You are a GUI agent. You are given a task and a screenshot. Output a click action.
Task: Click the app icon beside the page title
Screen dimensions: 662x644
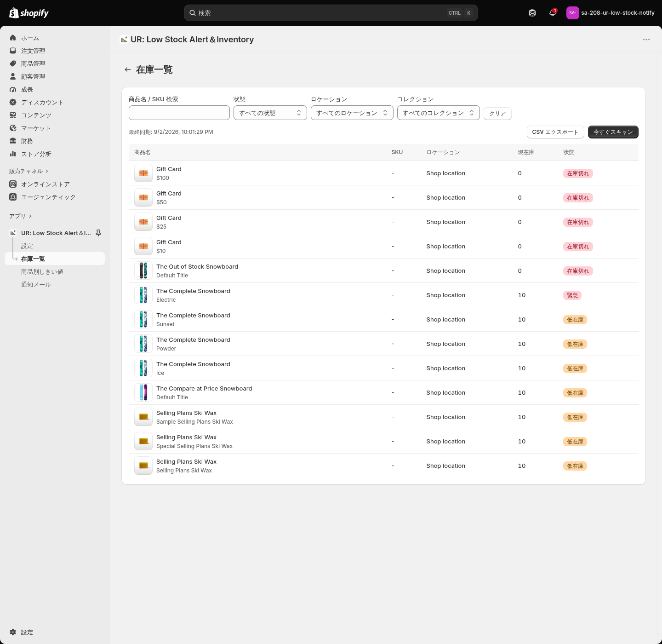(124, 40)
